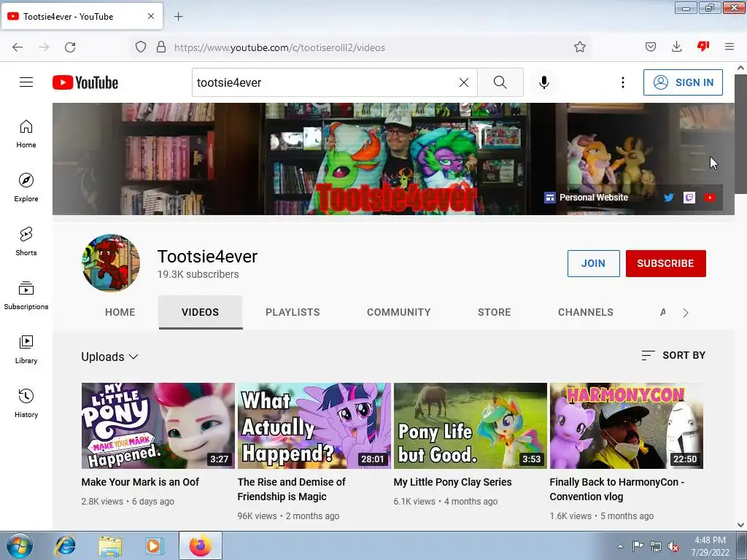The height and width of the screenshot is (560, 747).
Task: Open Library in the sidebar
Action: pyautogui.click(x=26, y=349)
